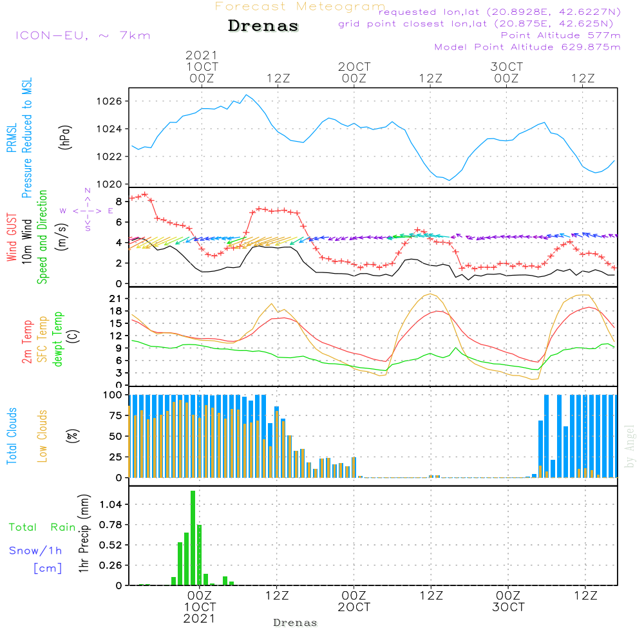This screenshot has height=644, width=644.
Task: Click the '(hPa)' unit label
Action: pos(65,138)
